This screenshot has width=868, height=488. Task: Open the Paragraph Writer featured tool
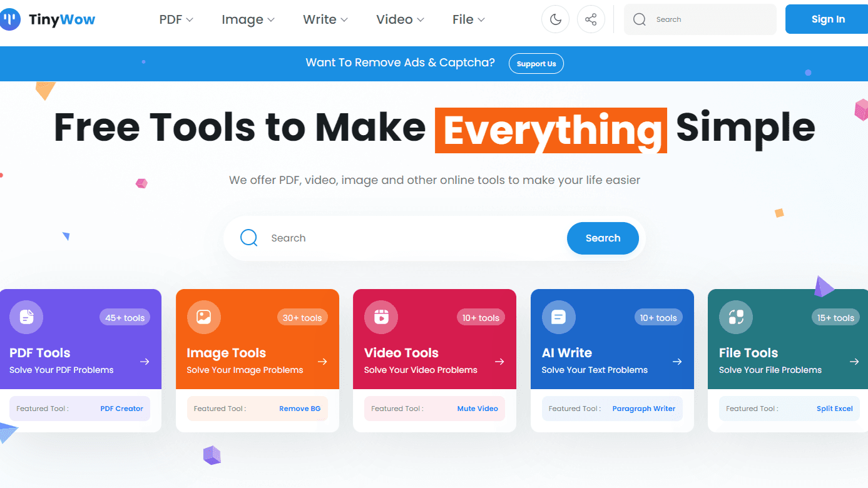644,408
